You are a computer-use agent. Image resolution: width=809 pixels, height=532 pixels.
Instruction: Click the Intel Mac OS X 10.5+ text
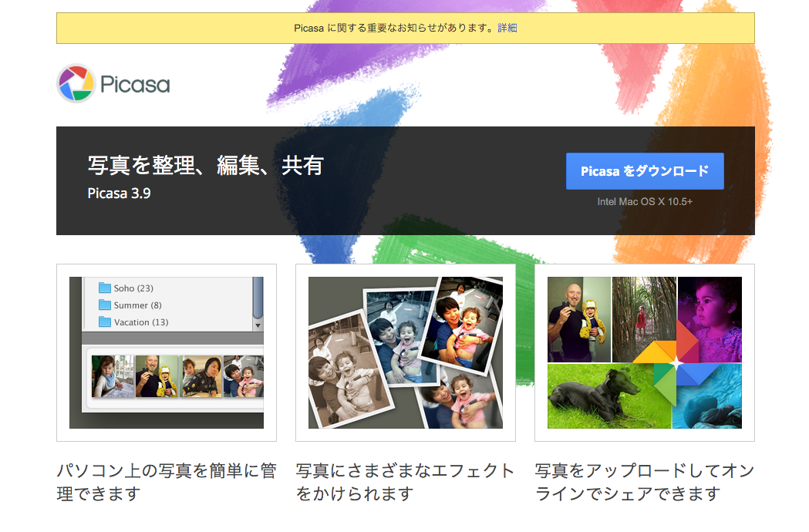645,202
